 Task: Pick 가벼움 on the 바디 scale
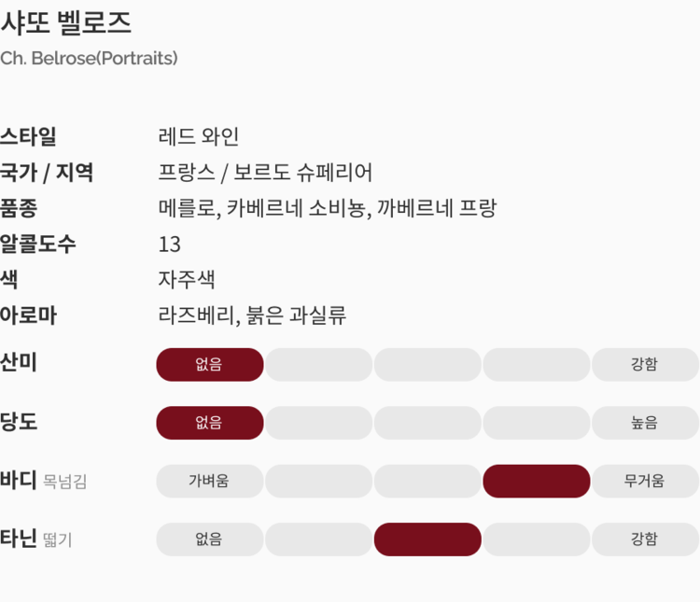[x=209, y=481]
